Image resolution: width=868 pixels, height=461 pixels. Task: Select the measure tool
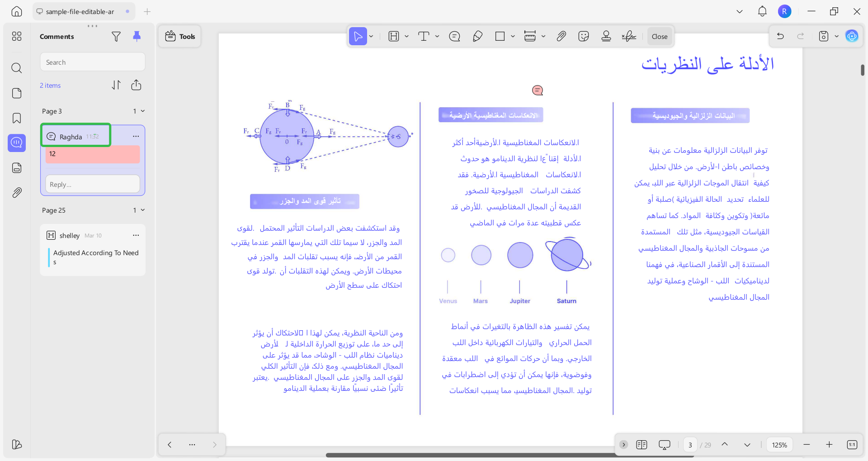pyautogui.click(x=530, y=37)
